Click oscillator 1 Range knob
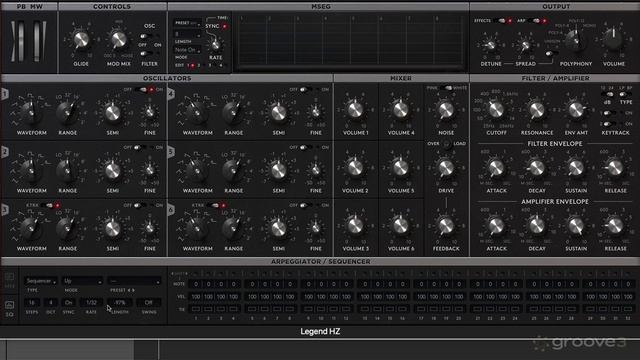This screenshot has width=640, height=360. tap(67, 112)
